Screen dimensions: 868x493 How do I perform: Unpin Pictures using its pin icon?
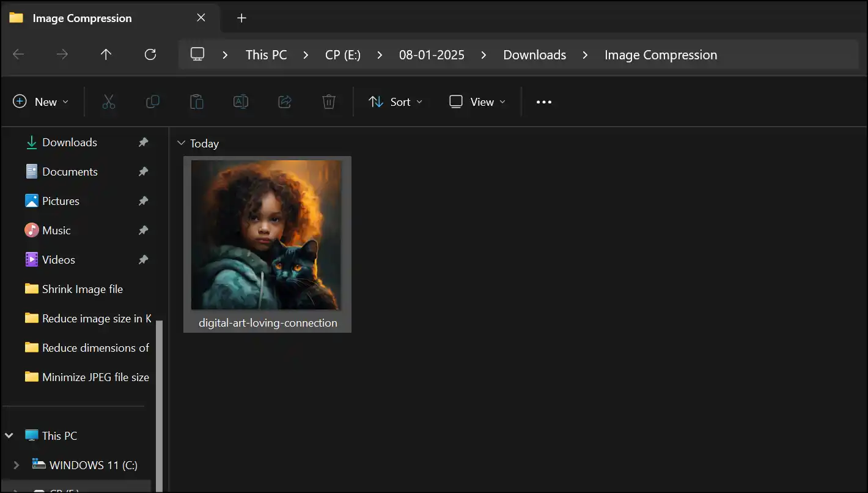(143, 201)
